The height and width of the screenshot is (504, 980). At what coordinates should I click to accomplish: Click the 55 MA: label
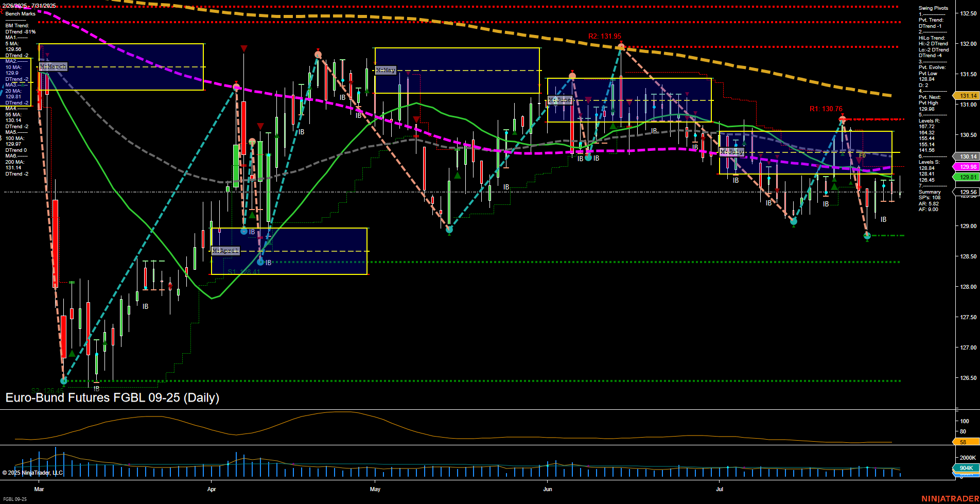click(14, 115)
